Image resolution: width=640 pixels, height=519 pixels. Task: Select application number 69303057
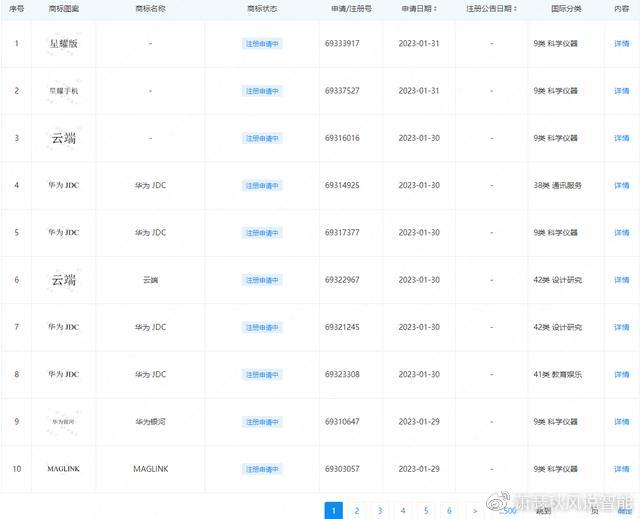point(342,469)
